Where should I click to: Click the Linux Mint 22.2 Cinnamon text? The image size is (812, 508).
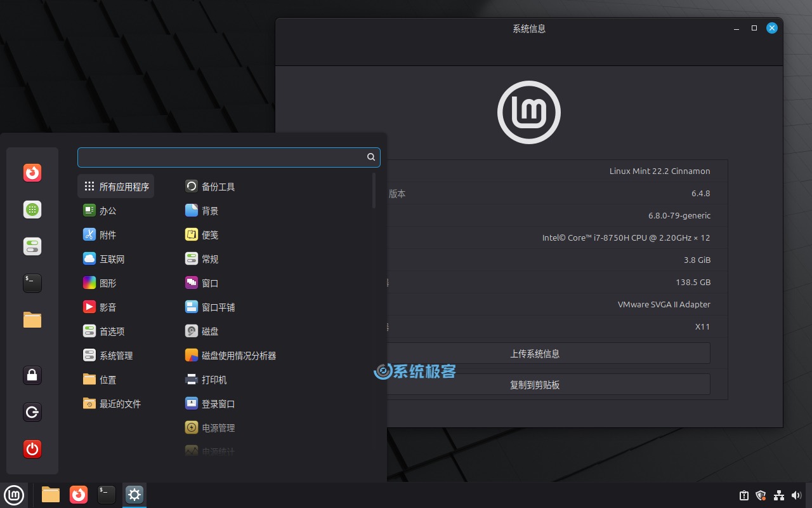tap(660, 171)
